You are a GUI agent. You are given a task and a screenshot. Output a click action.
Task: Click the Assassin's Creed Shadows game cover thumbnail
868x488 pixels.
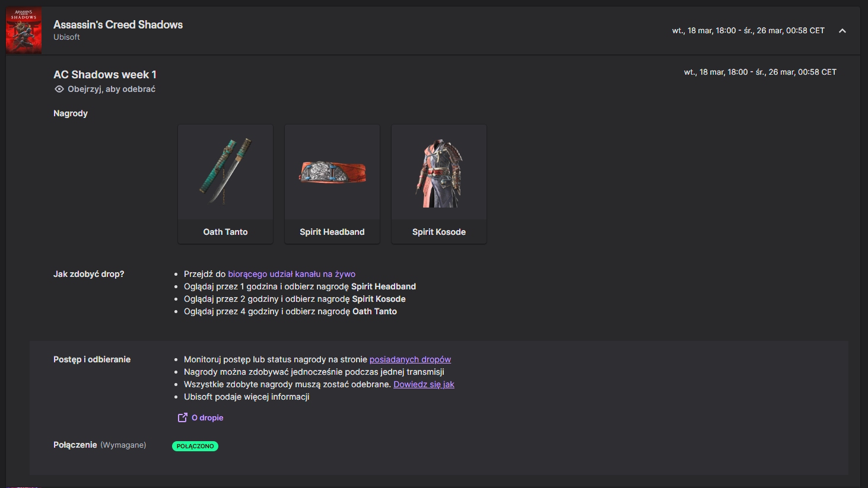(24, 30)
